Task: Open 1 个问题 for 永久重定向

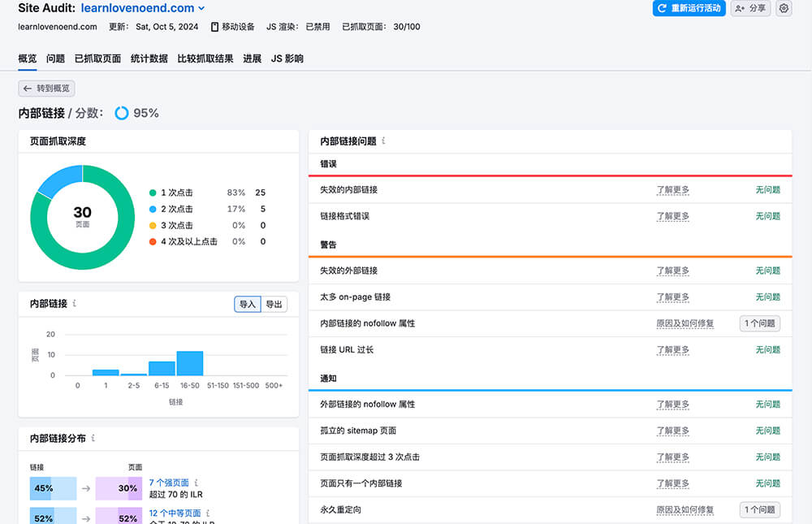Action: [760, 510]
